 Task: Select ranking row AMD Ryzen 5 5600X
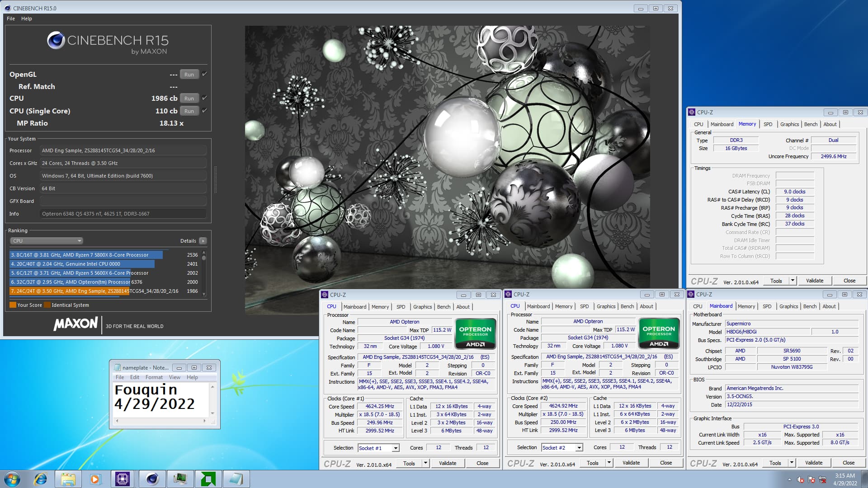coord(104,273)
